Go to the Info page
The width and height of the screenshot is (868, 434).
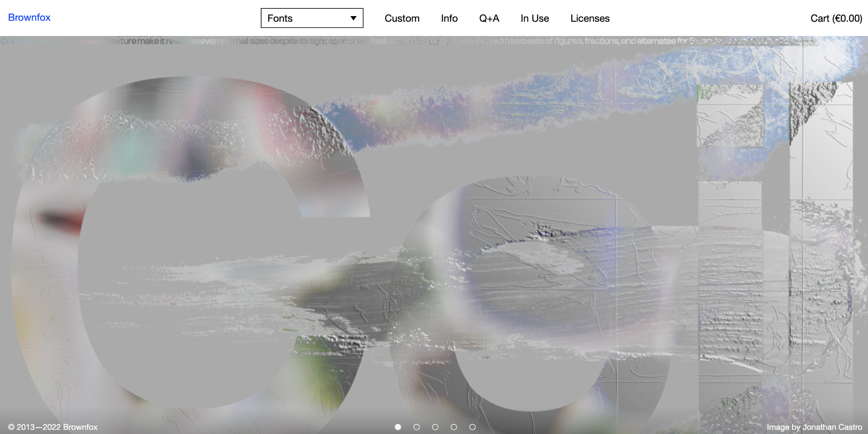coord(449,18)
